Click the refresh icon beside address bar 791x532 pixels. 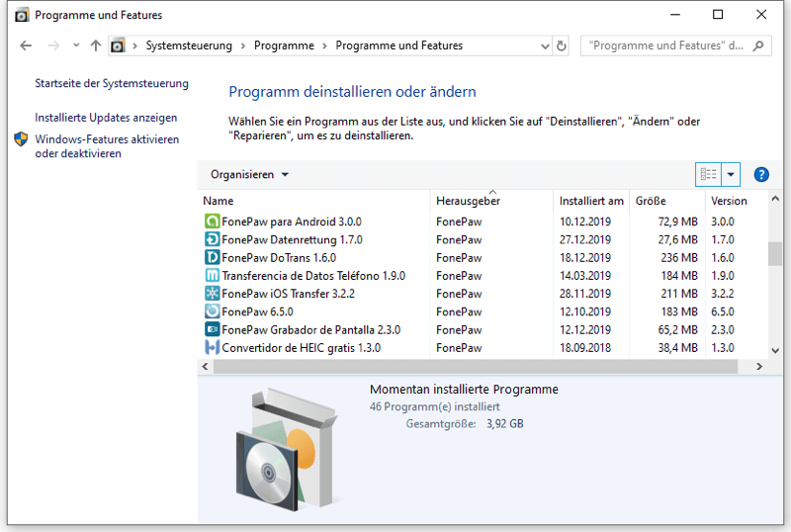click(561, 45)
